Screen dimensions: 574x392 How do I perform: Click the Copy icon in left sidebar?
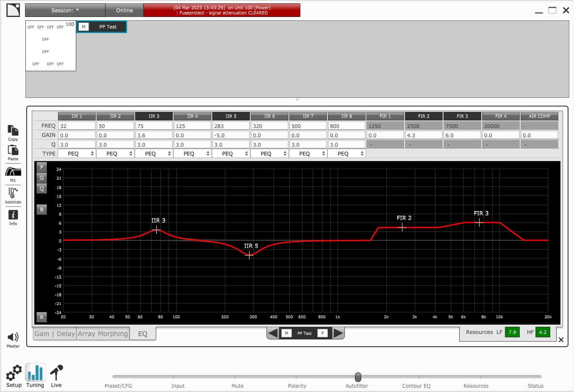tap(13, 131)
